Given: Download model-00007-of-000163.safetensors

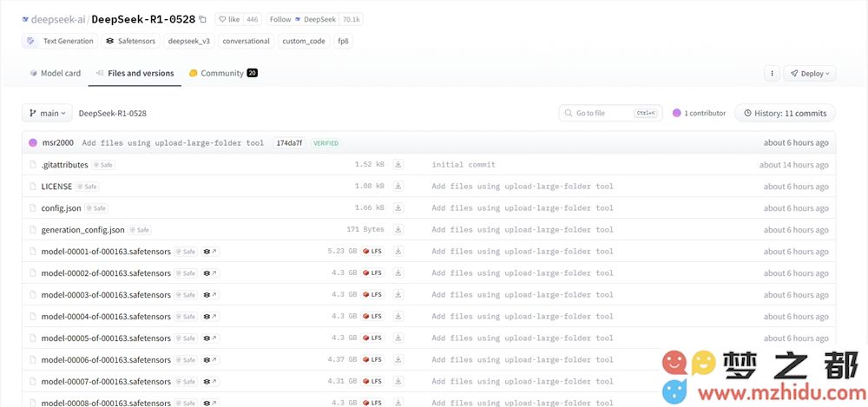Looking at the screenshot, I should point(398,381).
